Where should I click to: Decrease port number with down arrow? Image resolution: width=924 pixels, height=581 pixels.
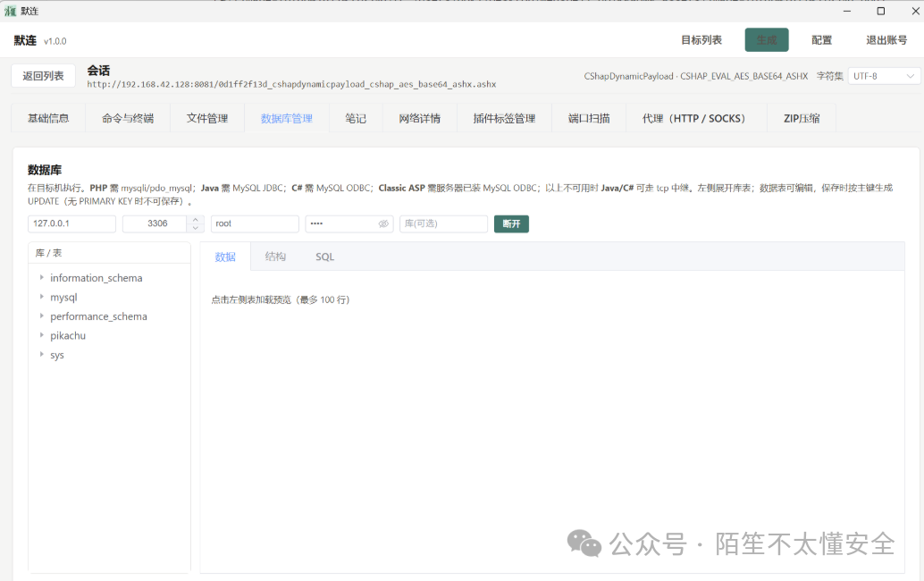tap(196, 227)
